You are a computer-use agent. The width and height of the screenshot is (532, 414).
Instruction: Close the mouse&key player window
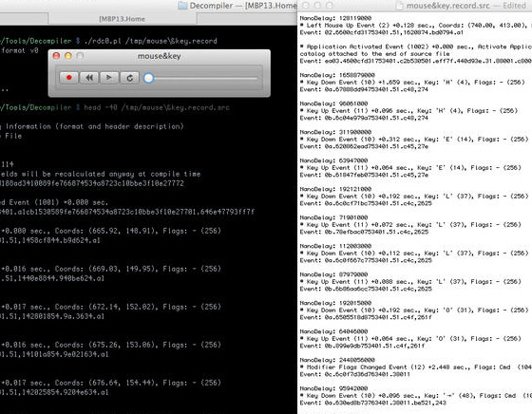pyautogui.click(x=57, y=56)
